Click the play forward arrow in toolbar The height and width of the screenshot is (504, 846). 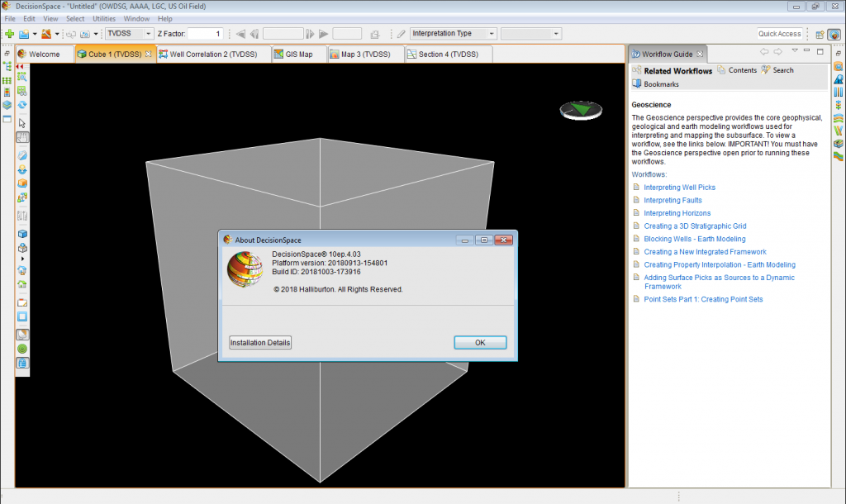[x=323, y=33]
